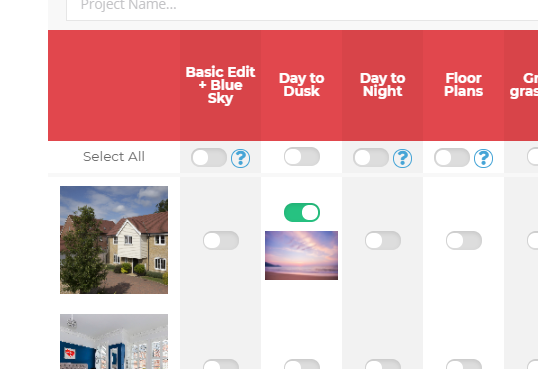Focus the Project Name input field
The width and height of the screenshot is (538, 369).
302,7
